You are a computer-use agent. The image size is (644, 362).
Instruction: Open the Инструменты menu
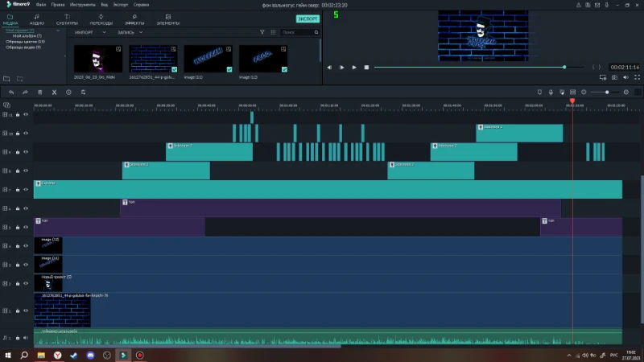(x=83, y=5)
